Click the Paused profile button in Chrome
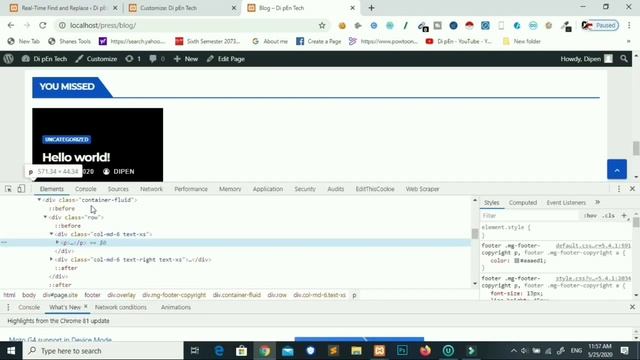The height and width of the screenshot is (360, 640). point(600,25)
